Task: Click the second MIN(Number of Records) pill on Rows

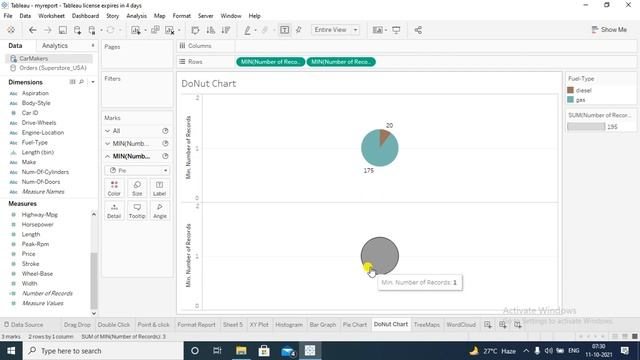Action: [x=341, y=62]
